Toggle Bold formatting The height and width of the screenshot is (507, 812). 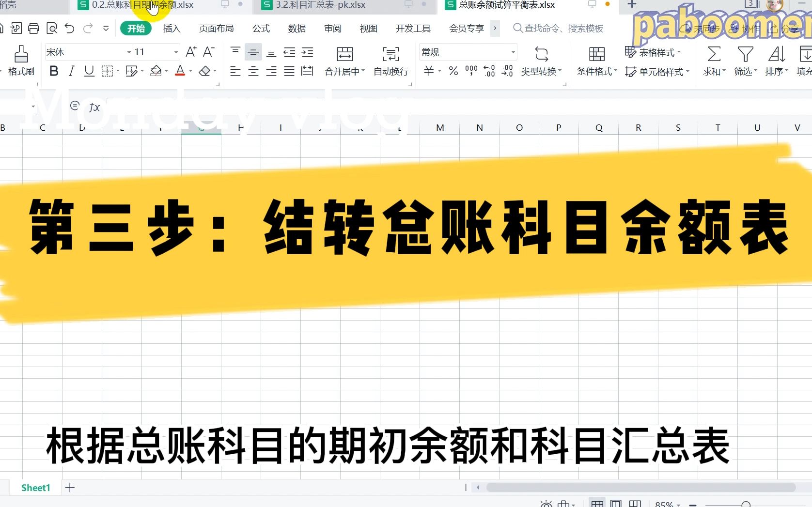[x=54, y=71]
